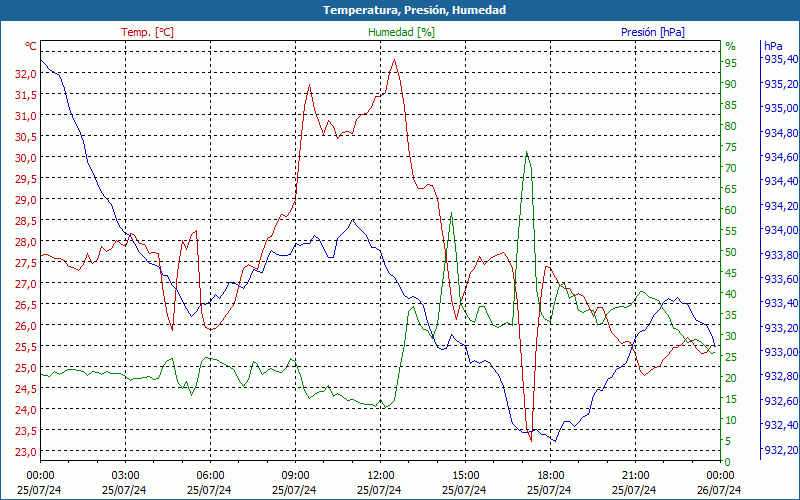Click the "23,0" temperature axis value
This screenshot has width=800, height=500.
(26, 452)
